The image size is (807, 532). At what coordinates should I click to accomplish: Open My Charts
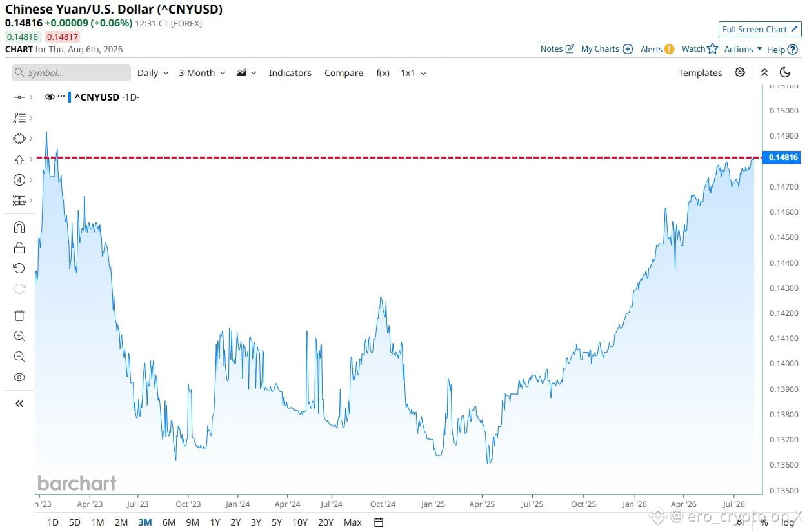pyautogui.click(x=606, y=49)
